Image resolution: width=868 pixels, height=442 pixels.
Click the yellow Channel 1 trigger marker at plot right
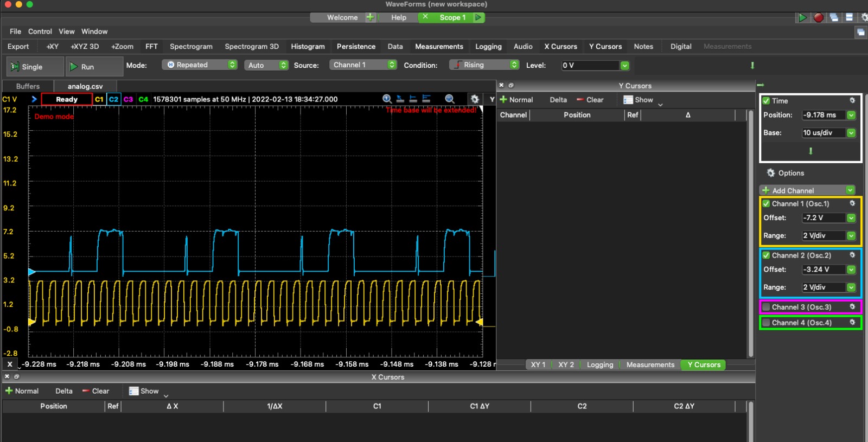point(479,322)
